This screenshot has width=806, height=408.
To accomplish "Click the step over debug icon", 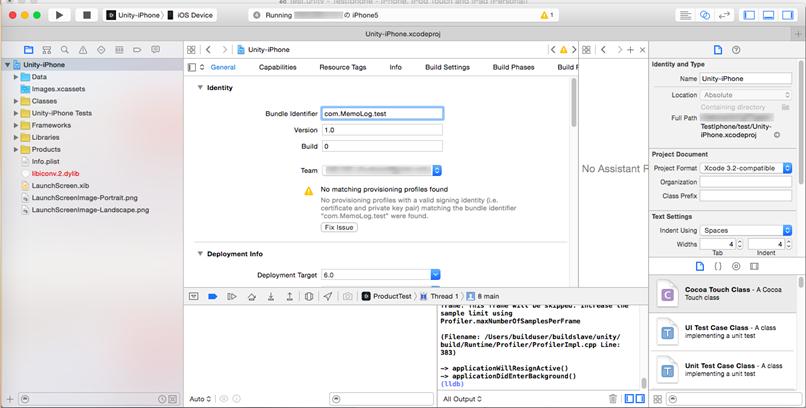I will click(251, 297).
